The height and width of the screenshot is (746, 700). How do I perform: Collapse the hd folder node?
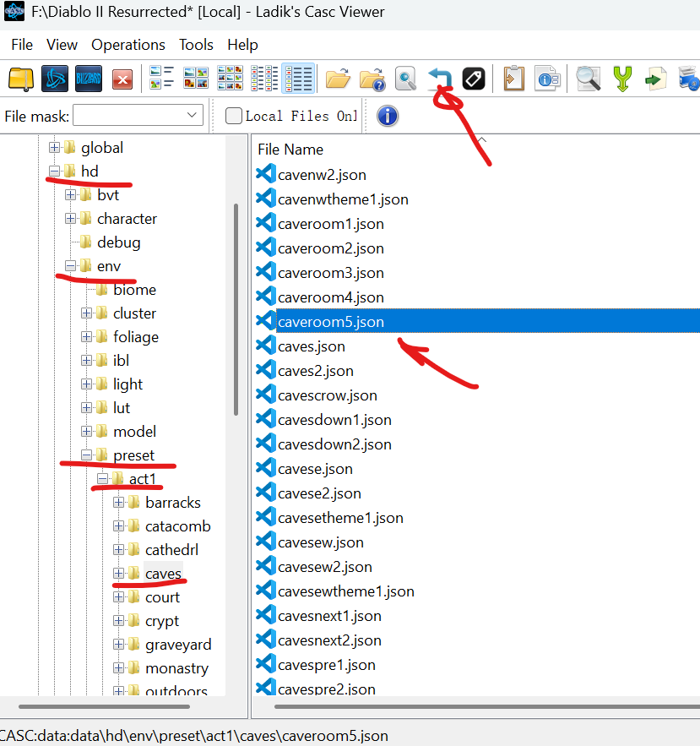(54, 172)
